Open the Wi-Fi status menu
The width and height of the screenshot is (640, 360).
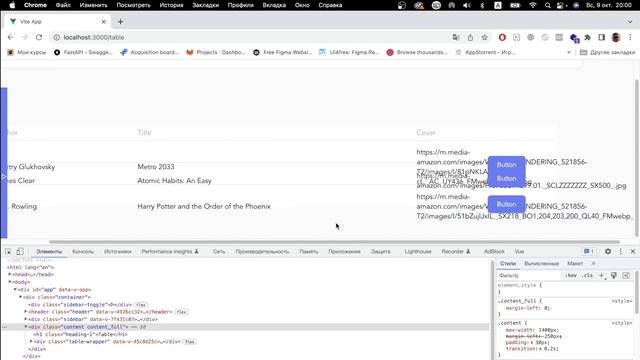click(533, 5)
